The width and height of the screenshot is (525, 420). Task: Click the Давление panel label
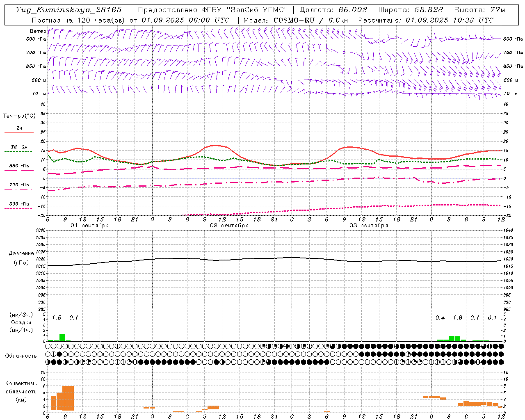(x=21, y=253)
